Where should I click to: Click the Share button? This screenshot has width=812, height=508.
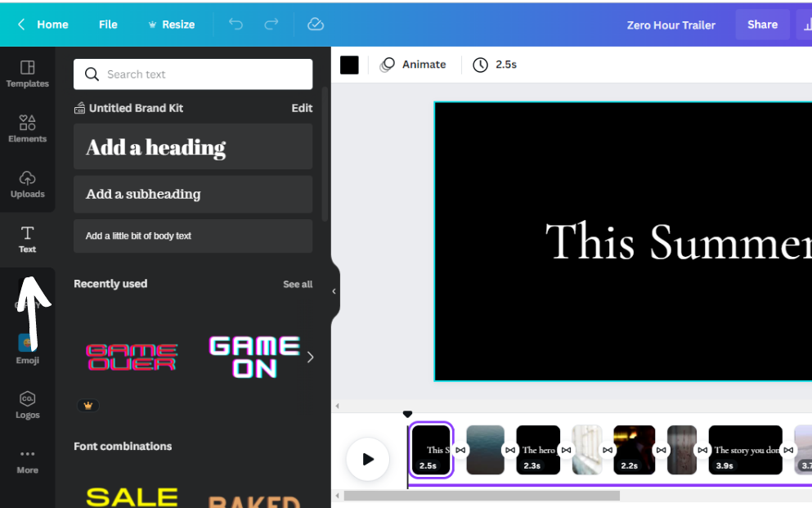(761, 25)
